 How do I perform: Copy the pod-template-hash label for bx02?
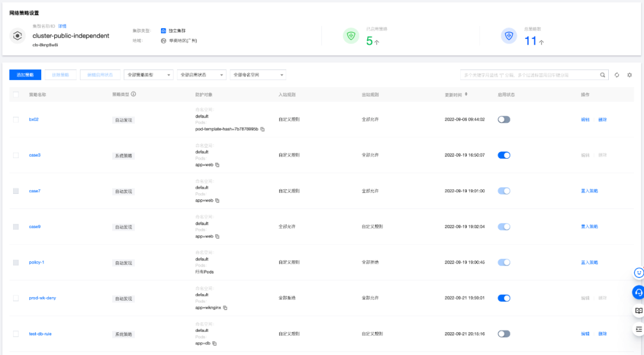(x=262, y=129)
